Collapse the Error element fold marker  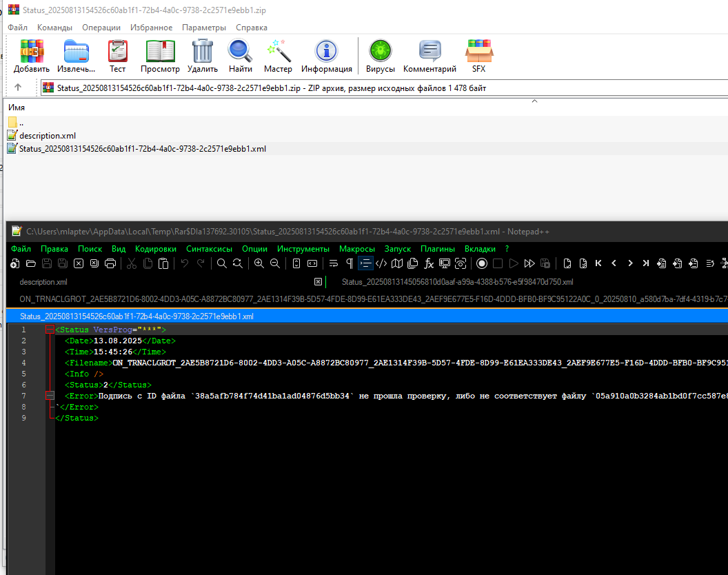coord(50,396)
